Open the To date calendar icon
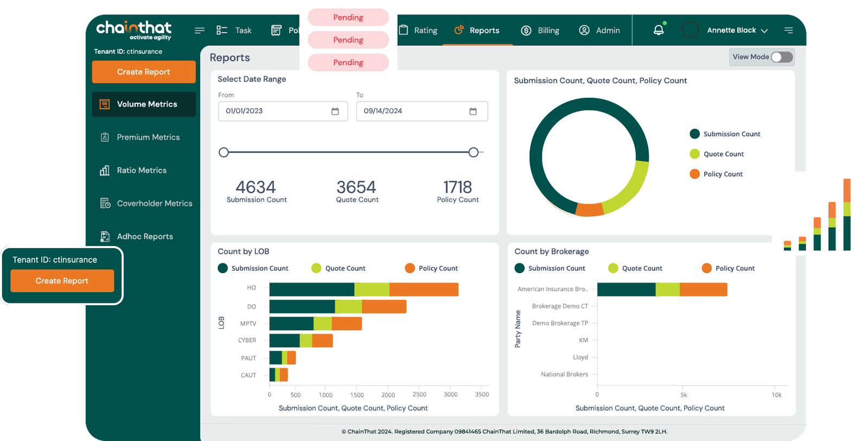The height and width of the screenshot is (441, 868). tap(473, 111)
